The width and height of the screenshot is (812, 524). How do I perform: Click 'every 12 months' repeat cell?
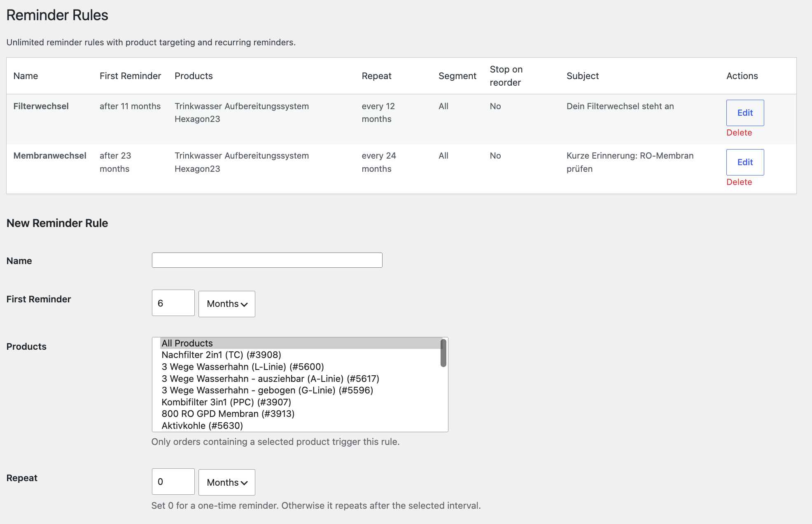378,113
